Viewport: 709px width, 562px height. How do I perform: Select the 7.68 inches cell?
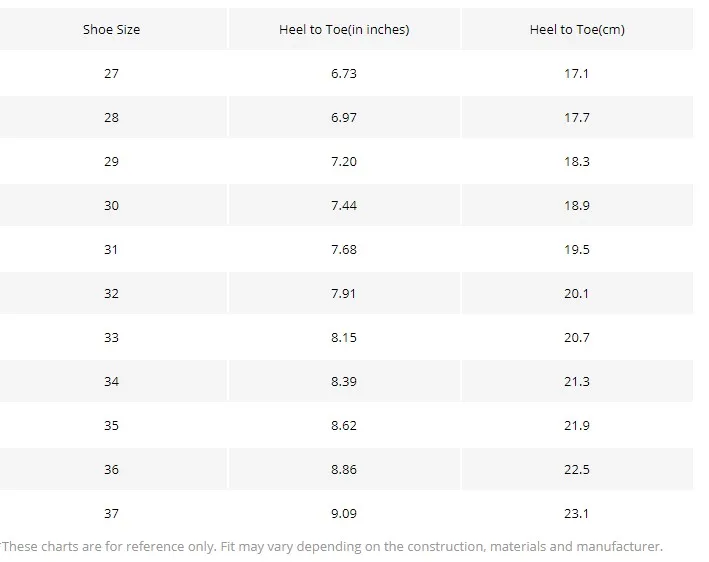pyautogui.click(x=344, y=250)
